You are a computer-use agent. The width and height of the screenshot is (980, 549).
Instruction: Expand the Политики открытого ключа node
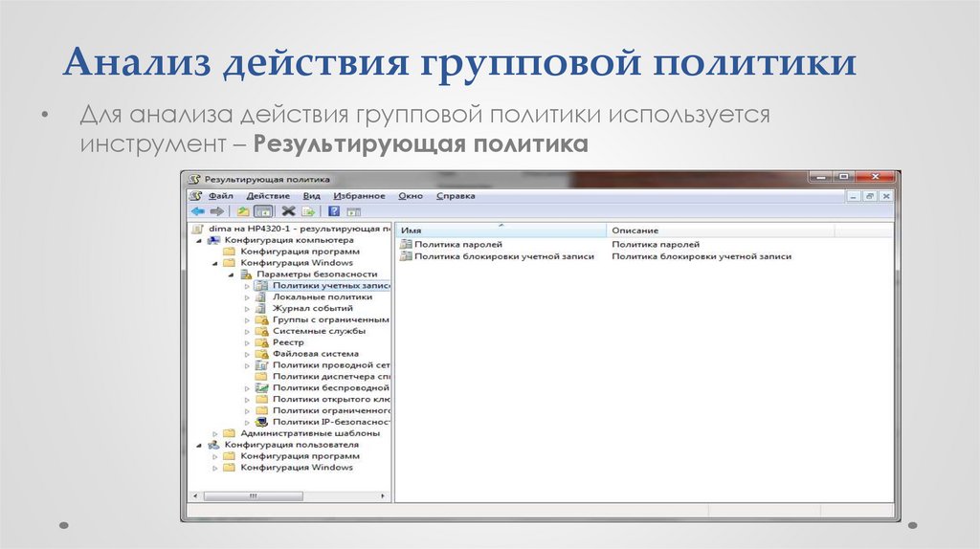point(247,400)
